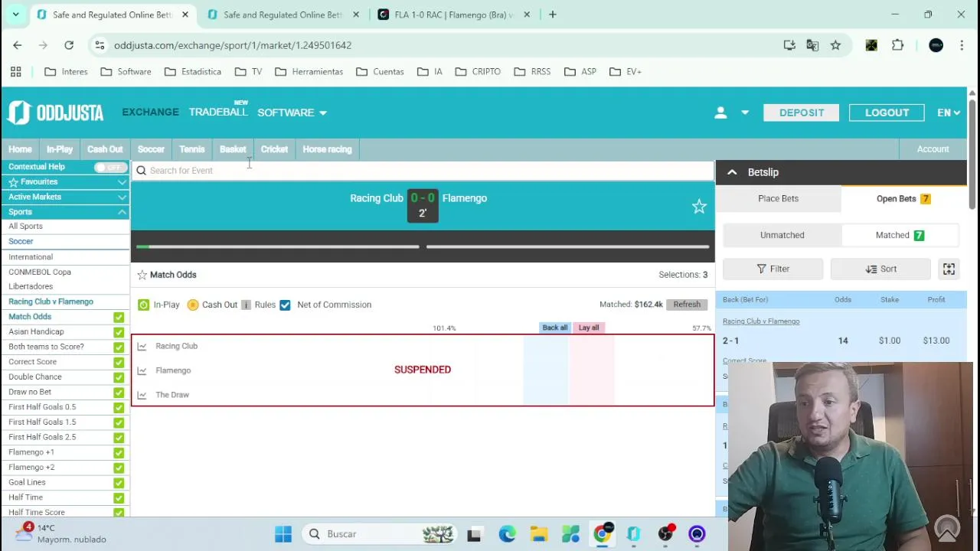Open Microsoft Edge from taskbar
Viewport: 980px width, 551px height.
(507, 534)
